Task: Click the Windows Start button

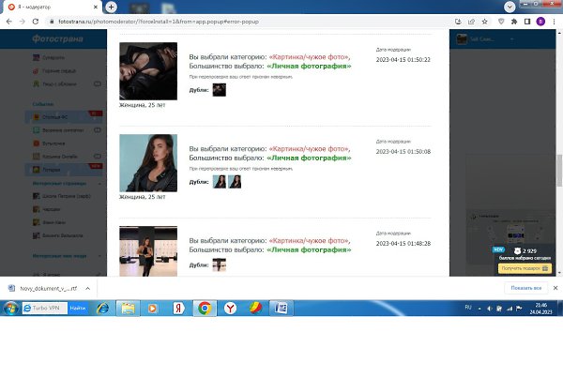Action: click(9, 308)
